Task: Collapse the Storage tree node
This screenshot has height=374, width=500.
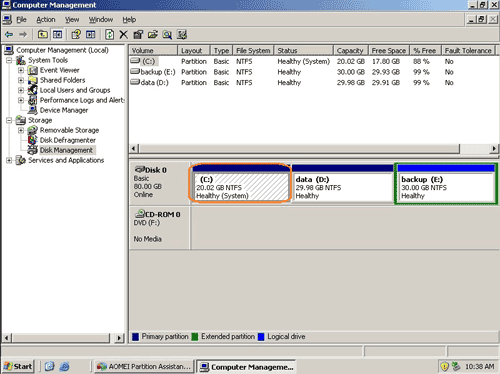Action: [9, 120]
